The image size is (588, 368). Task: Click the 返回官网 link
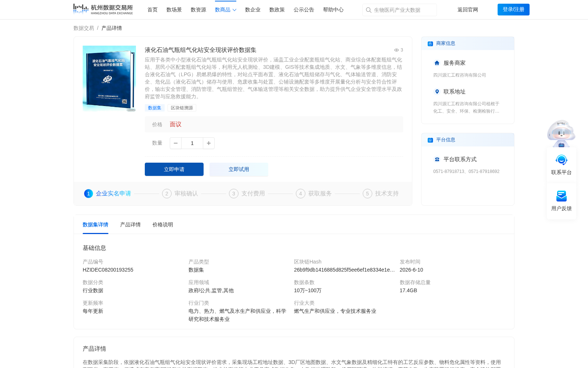click(x=468, y=10)
